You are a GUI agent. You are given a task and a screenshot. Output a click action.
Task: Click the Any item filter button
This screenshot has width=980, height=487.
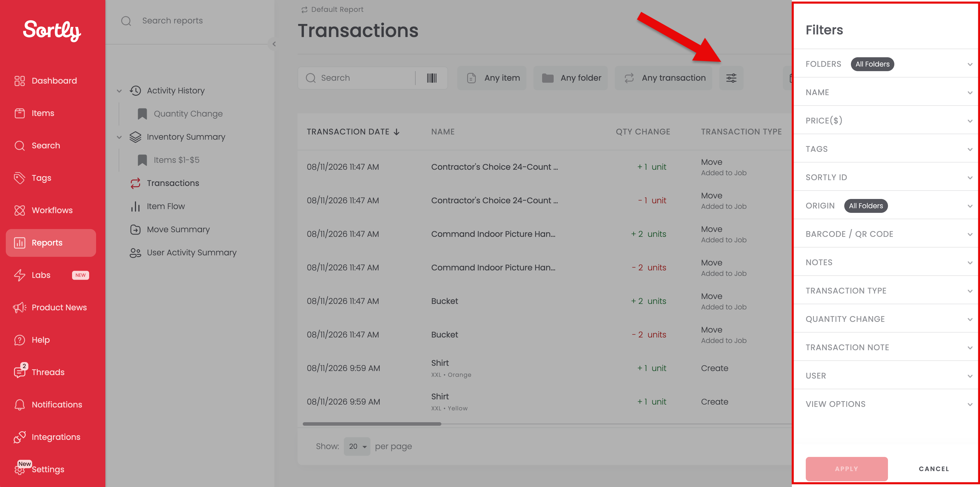click(492, 78)
